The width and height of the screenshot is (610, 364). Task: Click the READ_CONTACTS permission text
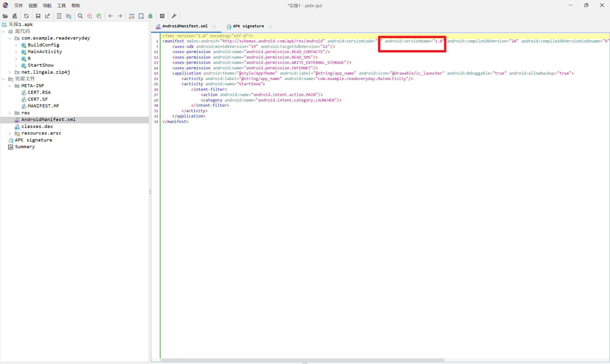click(284, 52)
